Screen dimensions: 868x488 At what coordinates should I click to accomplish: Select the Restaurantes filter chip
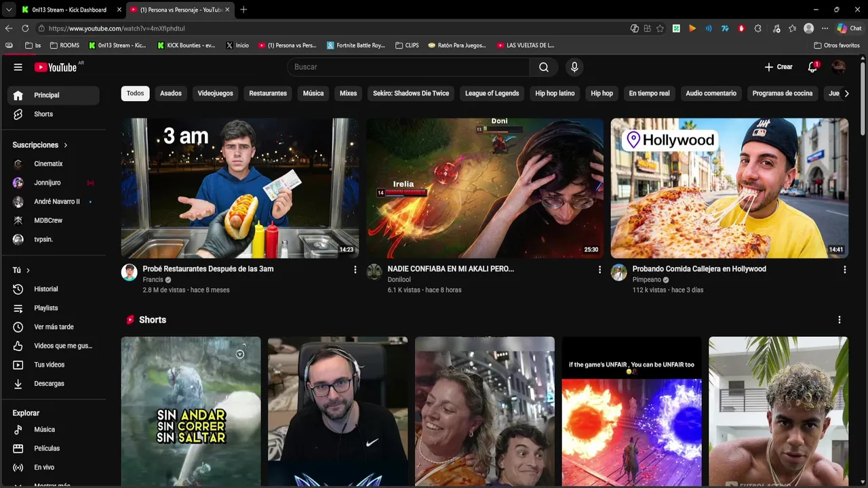[x=268, y=94]
